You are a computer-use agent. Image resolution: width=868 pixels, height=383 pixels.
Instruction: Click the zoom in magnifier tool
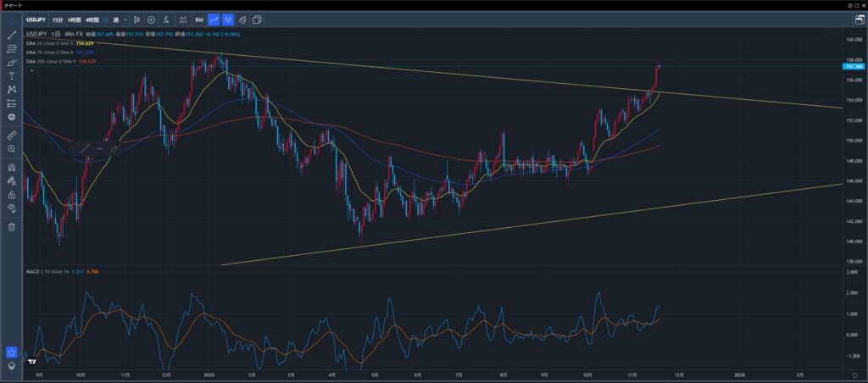12,148
